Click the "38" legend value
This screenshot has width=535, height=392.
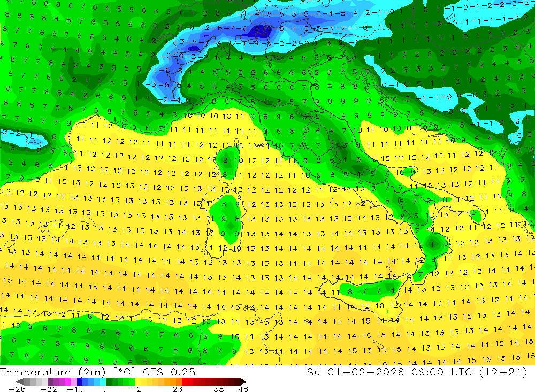219,389
